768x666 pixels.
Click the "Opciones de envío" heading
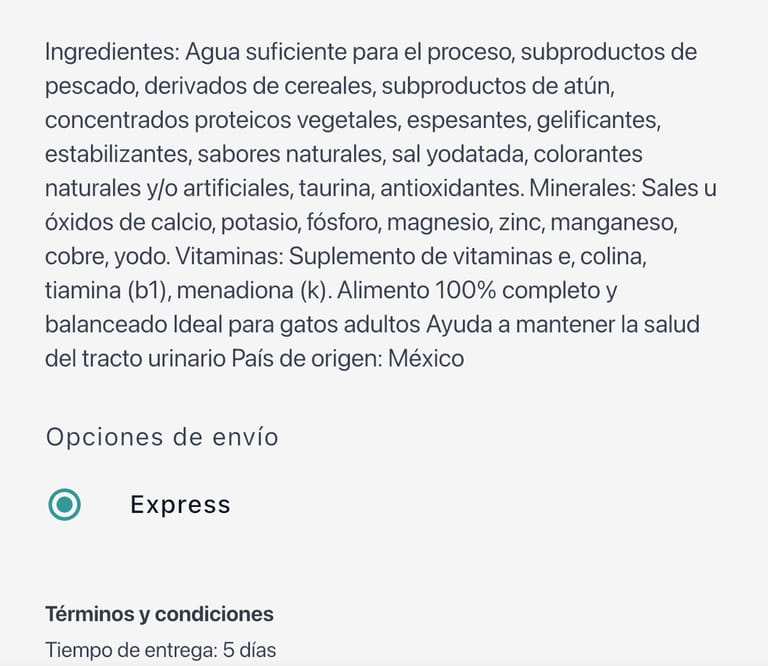pos(162,437)
